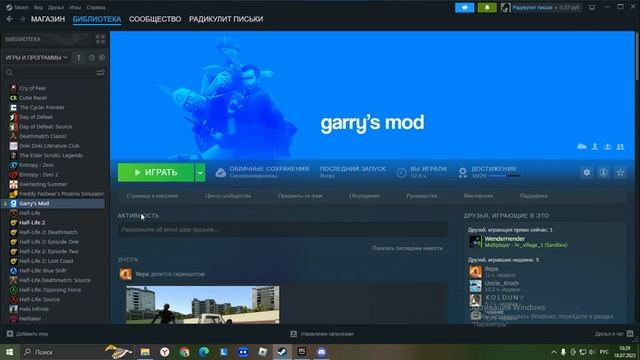Click the playtime clock icon
Image resolution: width=640 pixels, height=360 pixels.
pyautogui.click(x=401, y=173)
